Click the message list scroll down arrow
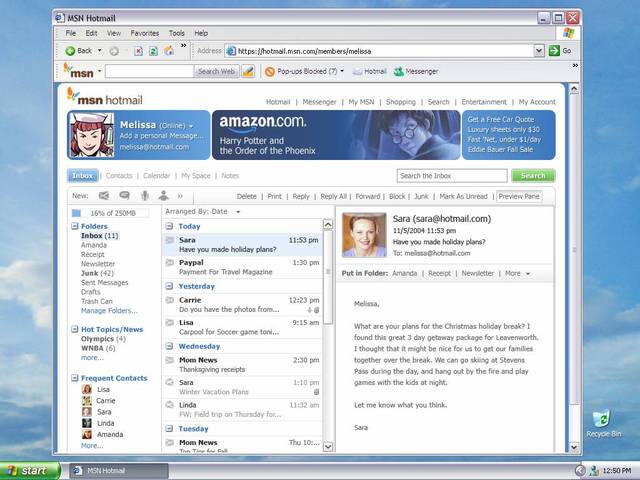Image resolution: width=640 pixels, height=480 pixels. pos(327,447)
